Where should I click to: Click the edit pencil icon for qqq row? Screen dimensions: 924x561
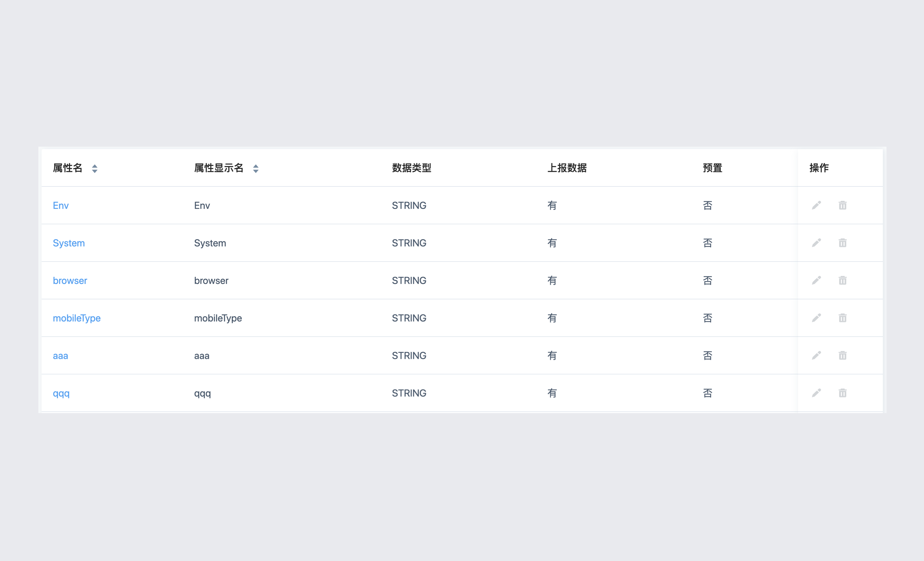click(x=816, y=393)
